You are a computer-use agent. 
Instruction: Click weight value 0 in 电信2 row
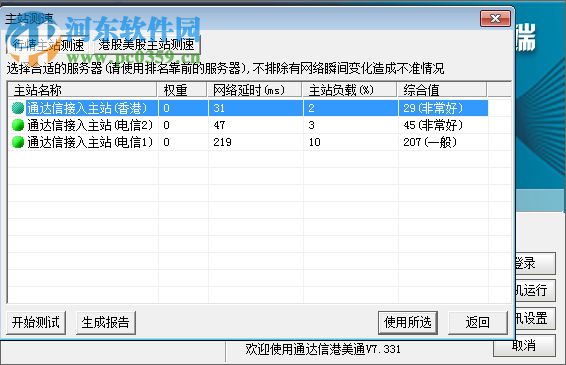[x=166, y=125]
